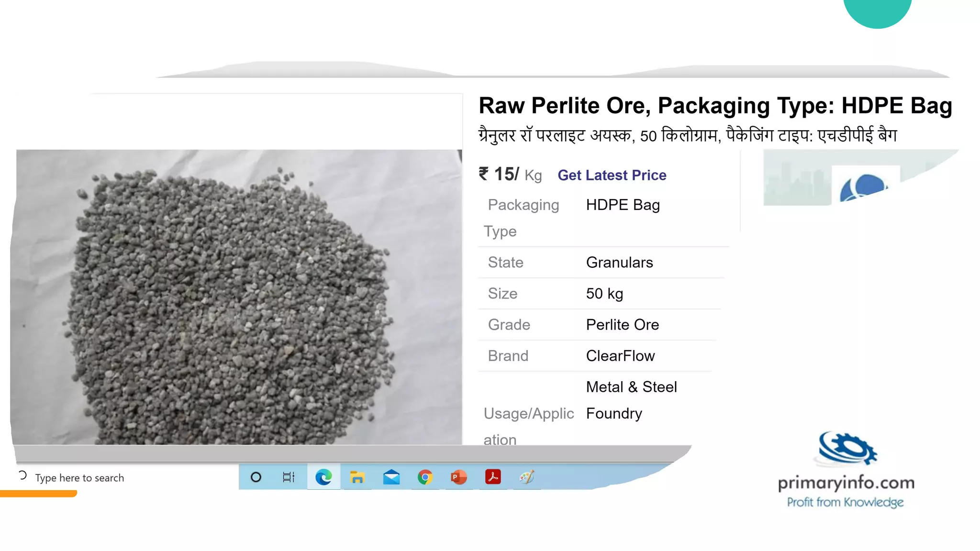Launch the Paint app icon
The height and width of the screenshot is (551, 980).
point(527,477)
